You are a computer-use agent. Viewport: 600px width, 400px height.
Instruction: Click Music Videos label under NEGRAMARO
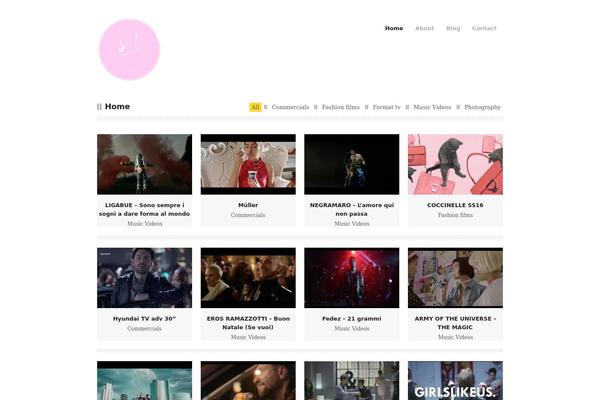[352, 224]
